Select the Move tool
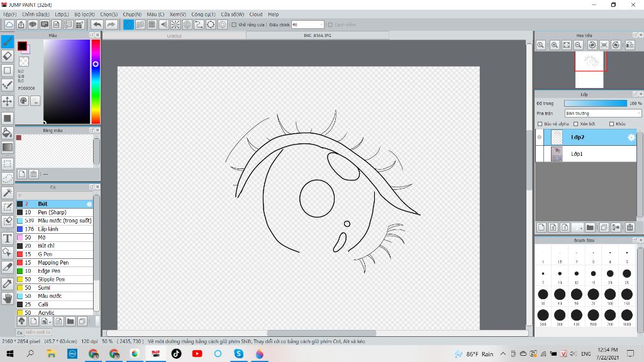Image resolution: width=644 pixels, height=362 pixels. [x=8, y=101]
